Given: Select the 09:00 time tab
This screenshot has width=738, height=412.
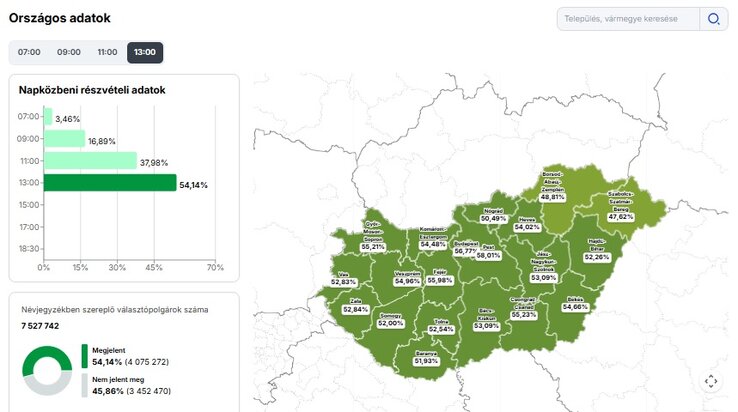Looking at the screenshot, I should tap(68, 52).
